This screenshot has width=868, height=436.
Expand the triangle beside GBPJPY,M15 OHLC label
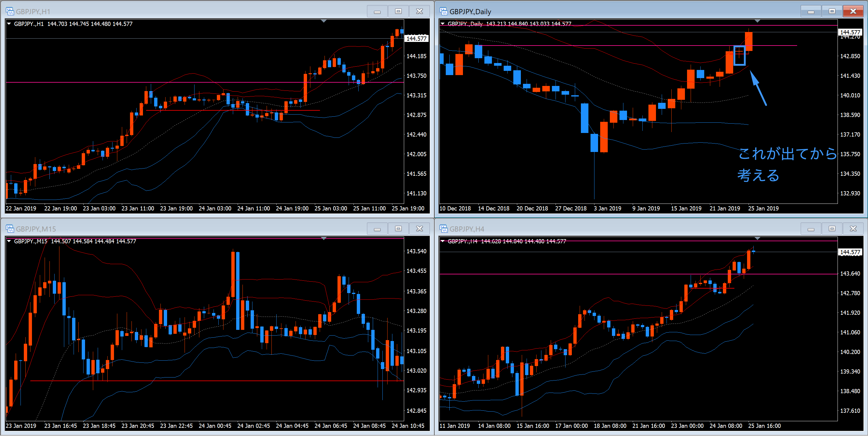(9, 241)
